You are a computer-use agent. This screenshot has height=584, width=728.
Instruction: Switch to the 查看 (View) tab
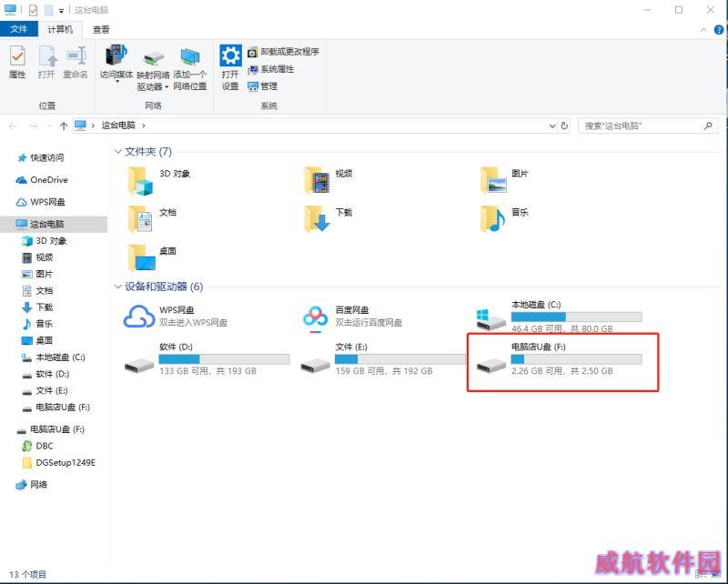coord(101,29)
